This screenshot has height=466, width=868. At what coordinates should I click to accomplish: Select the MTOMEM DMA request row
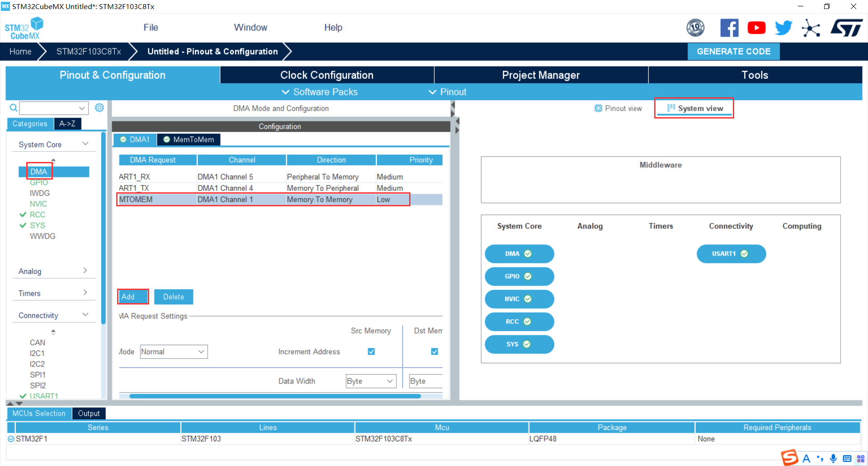tap(280, 200)
